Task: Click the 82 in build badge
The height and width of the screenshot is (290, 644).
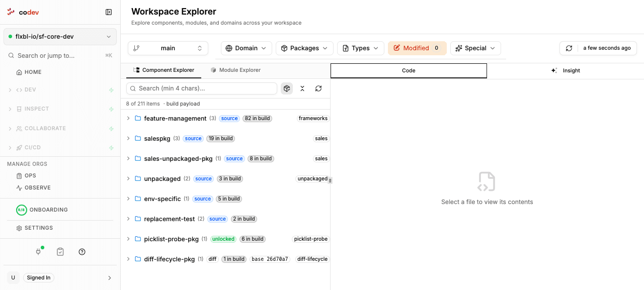Action: click(x=258, y=119)
